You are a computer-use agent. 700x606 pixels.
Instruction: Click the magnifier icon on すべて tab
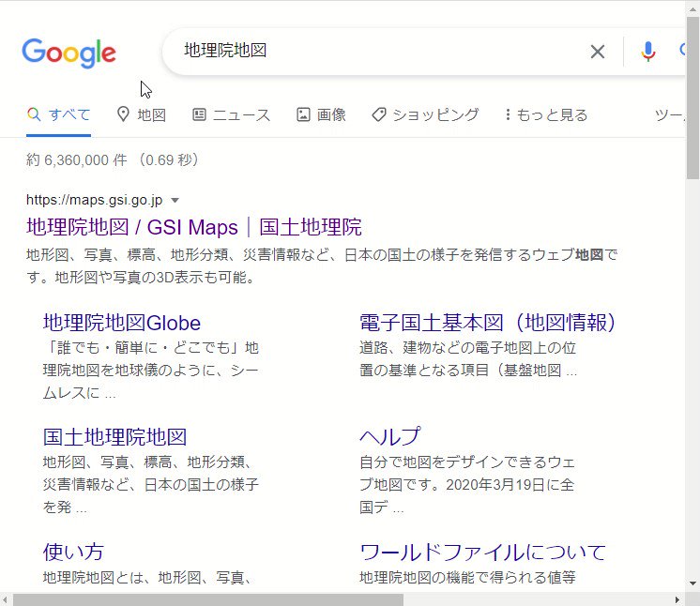click(x=34, y=114)
